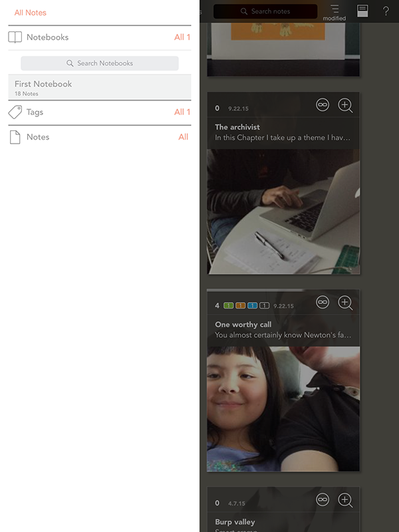Click the '18 Notes' count text
The height and width of the screenshot is (532, 399).
click(26, 94)
